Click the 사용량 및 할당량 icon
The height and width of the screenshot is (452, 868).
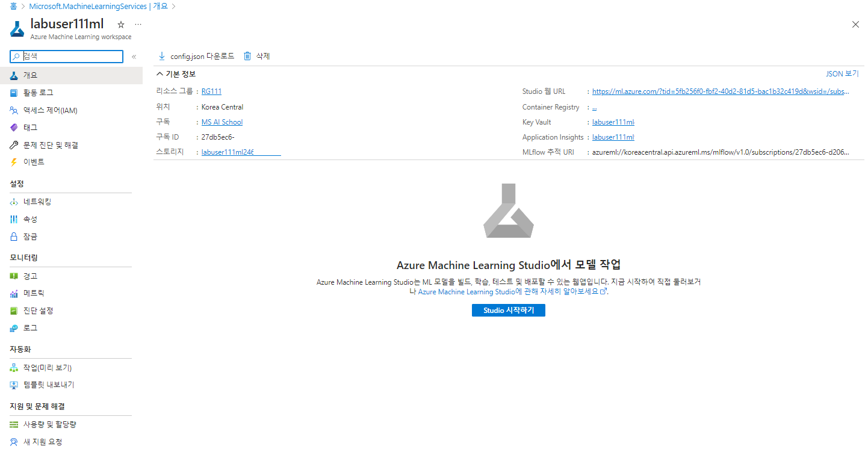[x=14, y=424]
